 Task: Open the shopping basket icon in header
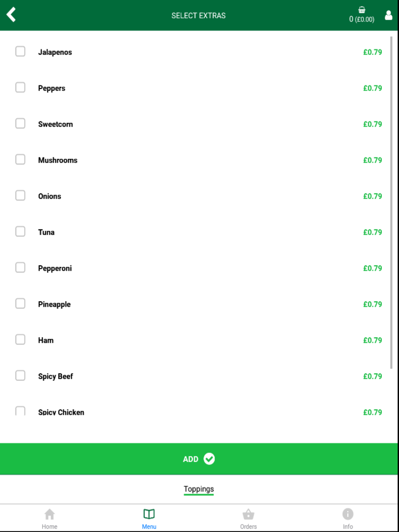[361, 10]
